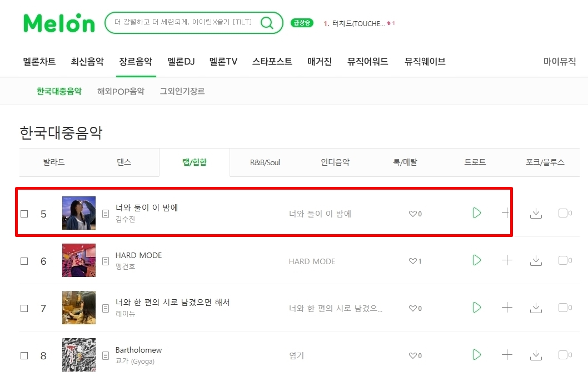Check the box for track number 5
The width and height of the screenshot is (588, 376).
coord(24,214)
